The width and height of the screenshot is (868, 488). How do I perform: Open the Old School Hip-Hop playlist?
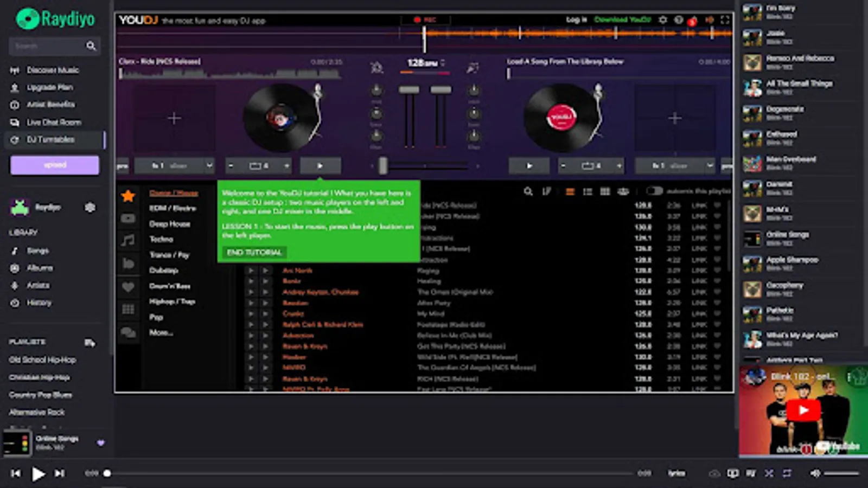pos(42,359)
